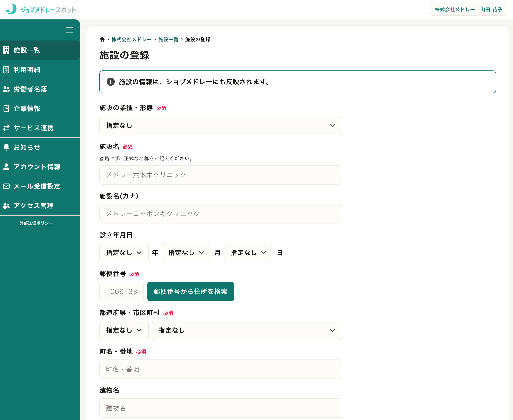Click the users icon beside アクセス管理
The image size is (513, 420).
6,206
